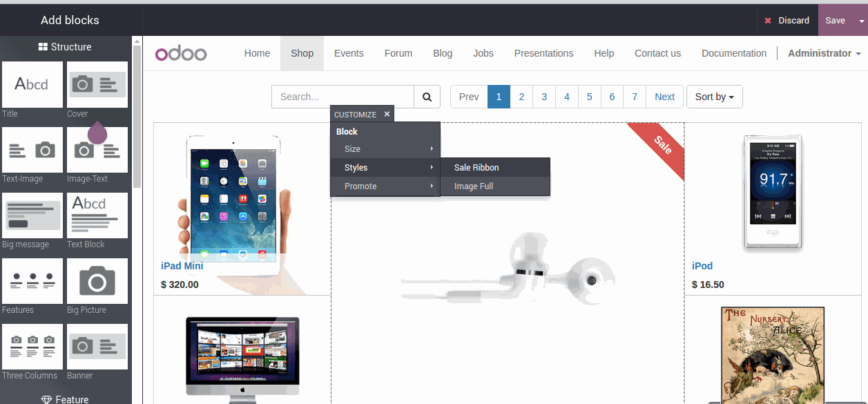Choose the Text Block icon
This screenshot has height=404, width=868.
coord(97,215)
